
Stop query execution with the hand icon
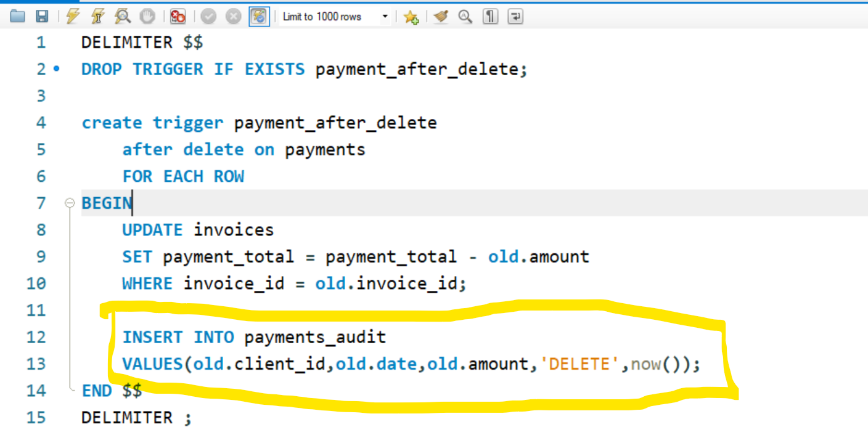pos(147,17)
